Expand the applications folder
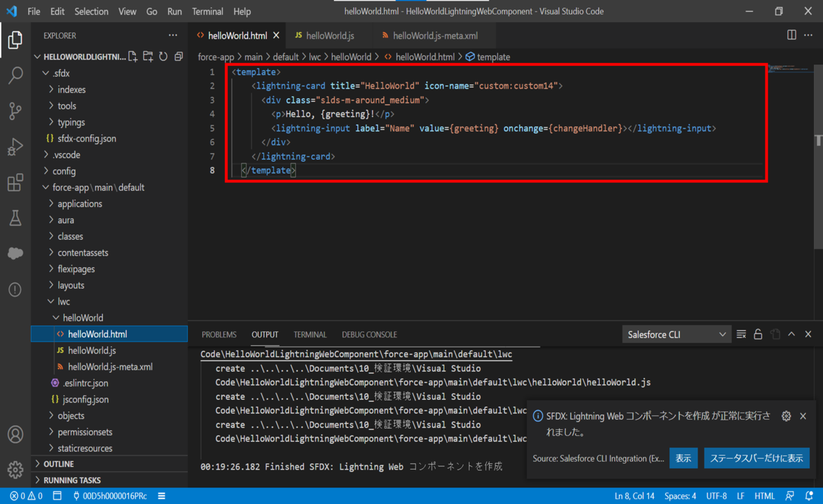 [x=80, y=204]
